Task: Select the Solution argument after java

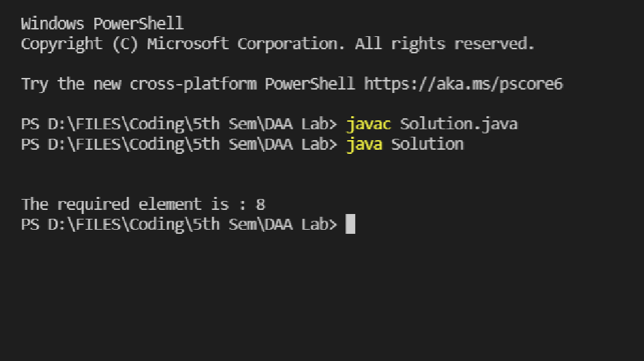Action: point(428,144)
